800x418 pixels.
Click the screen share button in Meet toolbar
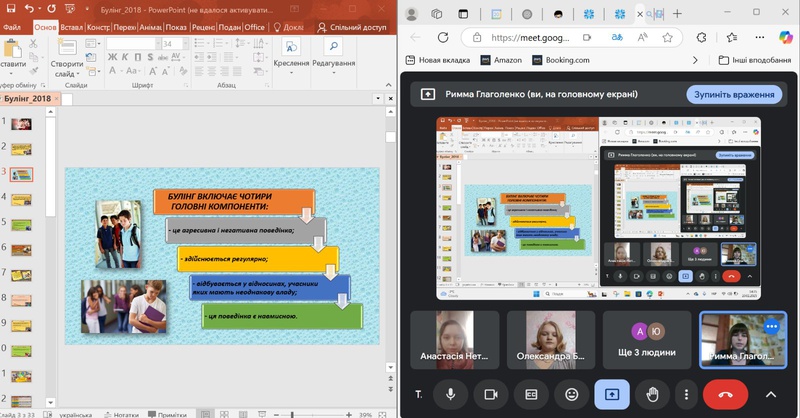[612, 394]
